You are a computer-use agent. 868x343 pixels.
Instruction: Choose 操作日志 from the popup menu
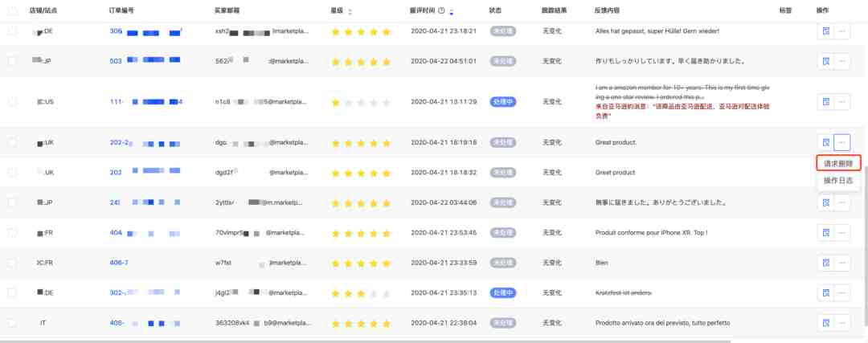838,181
